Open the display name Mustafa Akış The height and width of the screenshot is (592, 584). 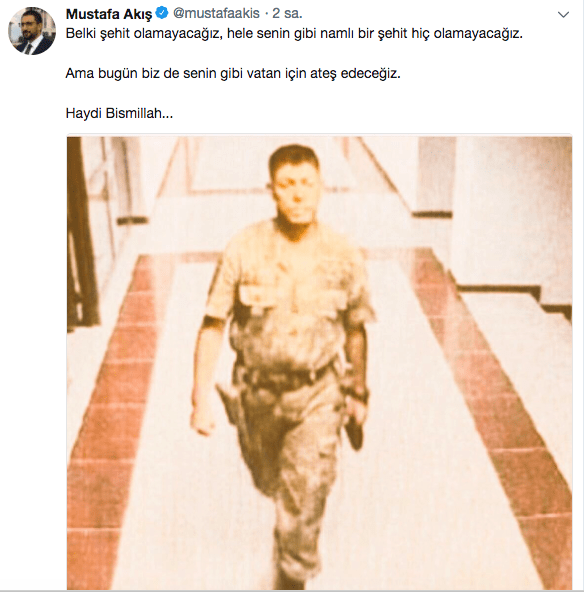tap(109, 14)
